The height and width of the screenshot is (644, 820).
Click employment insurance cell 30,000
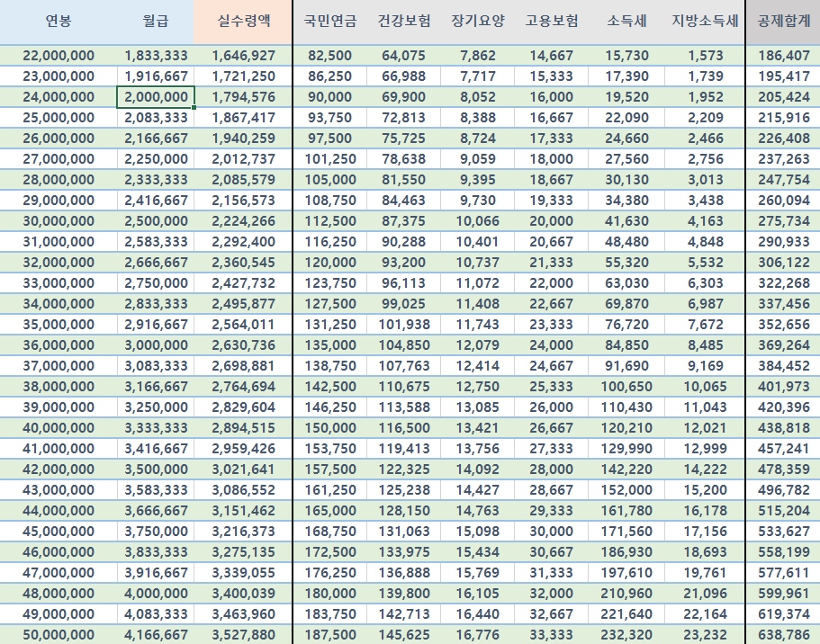(x=551, y=531)
